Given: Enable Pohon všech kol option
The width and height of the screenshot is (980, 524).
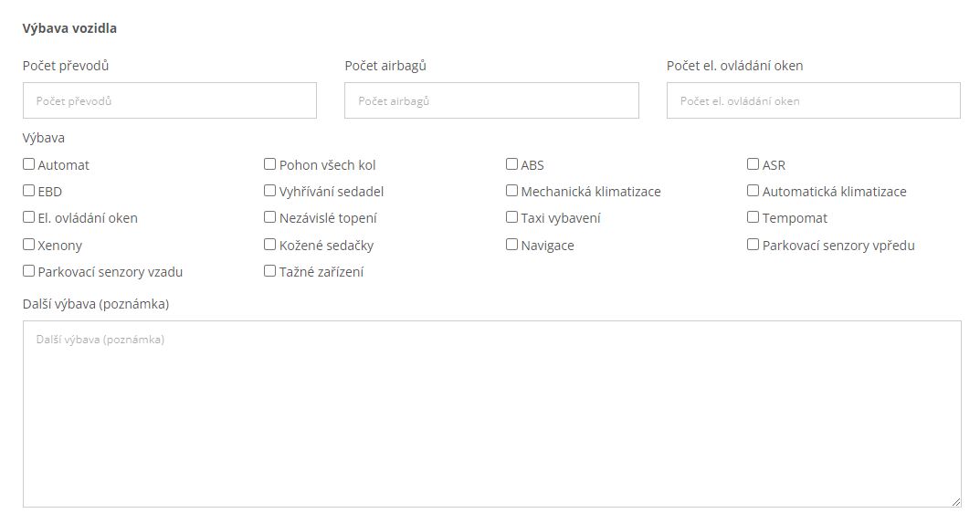Looking at the screenshot, I should click(270, 164).
